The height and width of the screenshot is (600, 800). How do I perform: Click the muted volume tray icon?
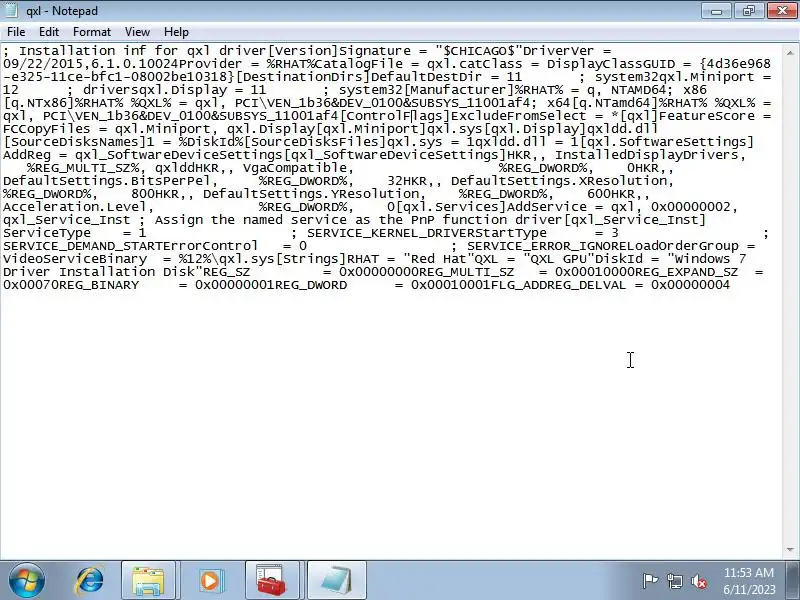[699, 581]
